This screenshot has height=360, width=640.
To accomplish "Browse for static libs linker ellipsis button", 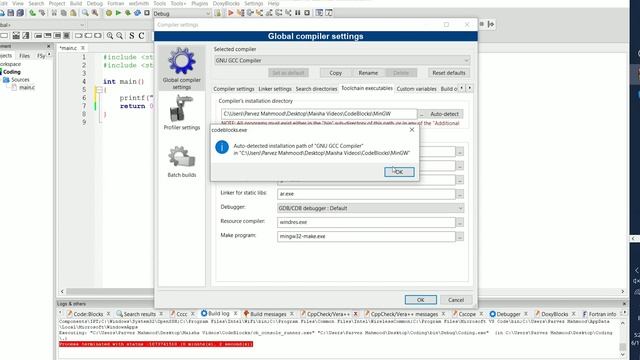I will click(460, 194).
